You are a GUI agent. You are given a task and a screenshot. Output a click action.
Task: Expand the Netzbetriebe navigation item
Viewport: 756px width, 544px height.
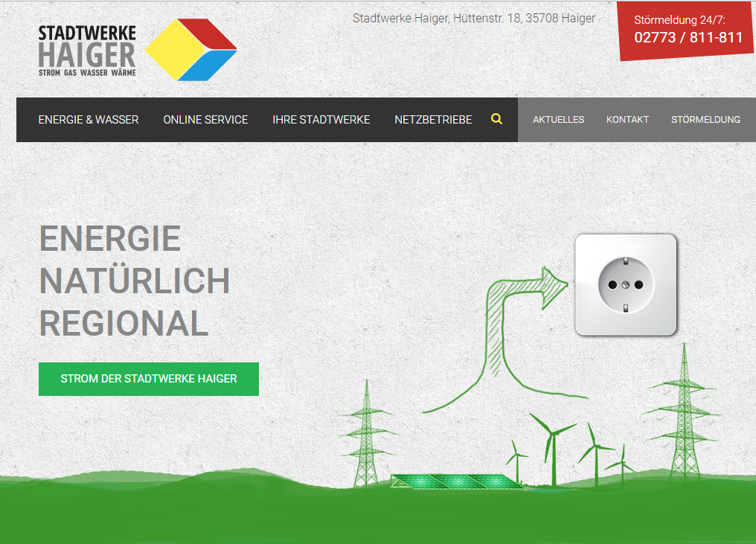pyautogui.click(x=433, y=120)
